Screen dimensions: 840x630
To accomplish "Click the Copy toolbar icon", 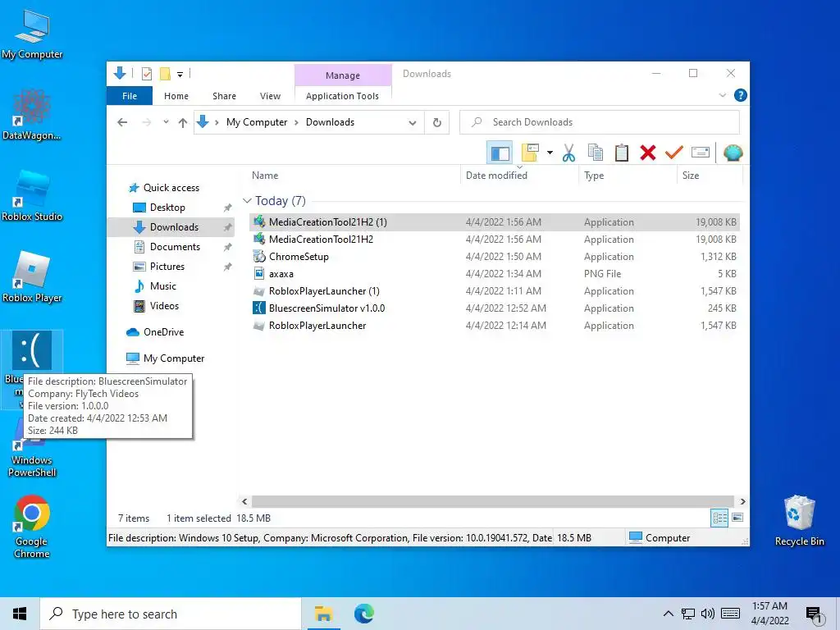I will coord(596,153).
